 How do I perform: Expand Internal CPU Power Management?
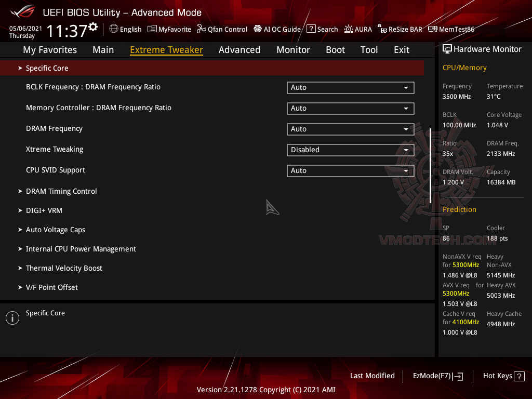pyautogui.click(x=81, y=249)
